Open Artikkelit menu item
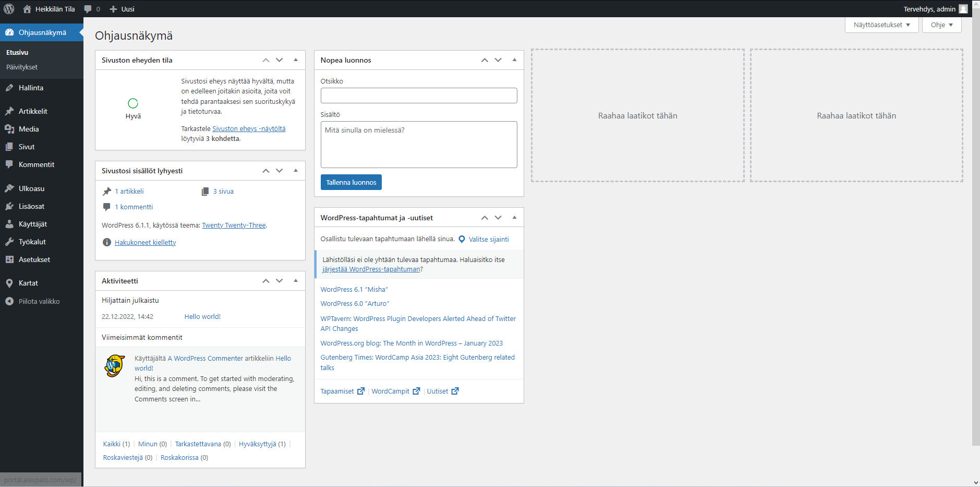Image resolution: width=980 pixels, height=487 pixels. [x=42, y=111]
